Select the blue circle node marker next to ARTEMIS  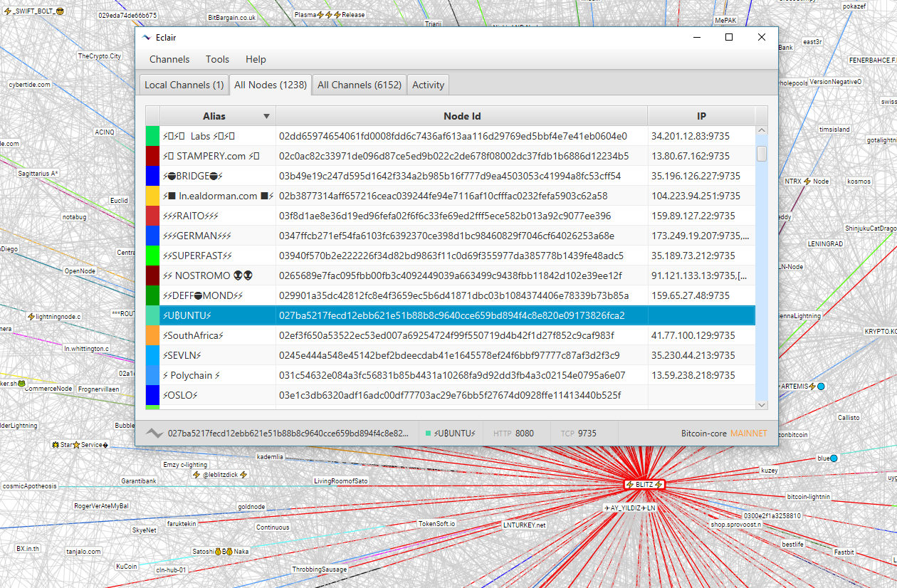pyautogui.click(x=821, y=386)
